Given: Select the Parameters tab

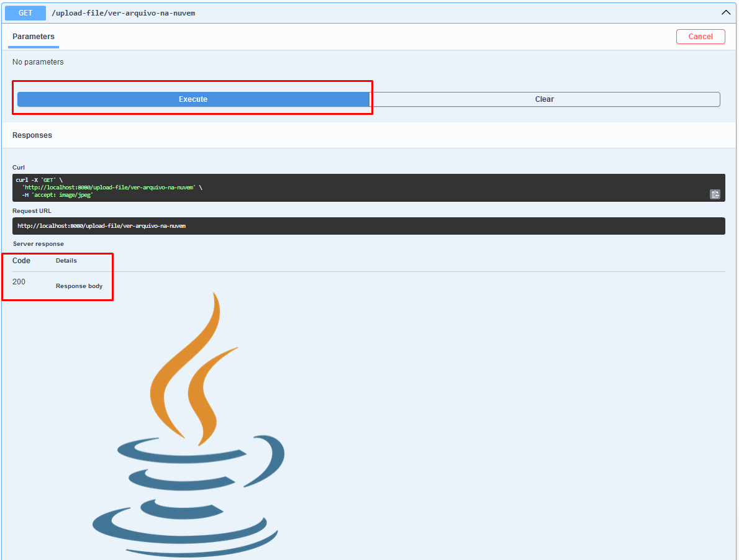Looking at the screenshot, I should coord(34,37).
